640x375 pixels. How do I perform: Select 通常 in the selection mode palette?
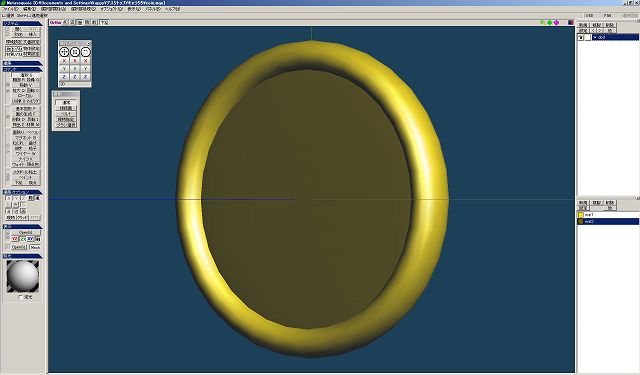click(66, 102)
